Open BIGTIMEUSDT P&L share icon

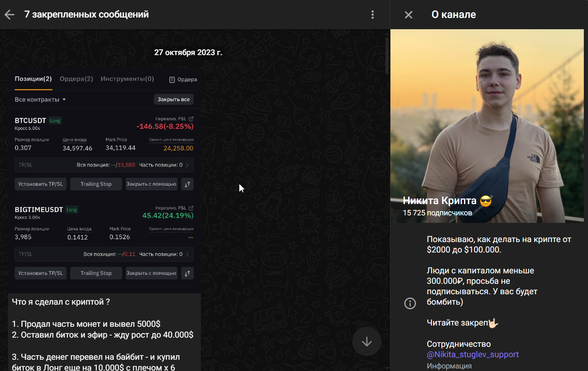point(191,208)
